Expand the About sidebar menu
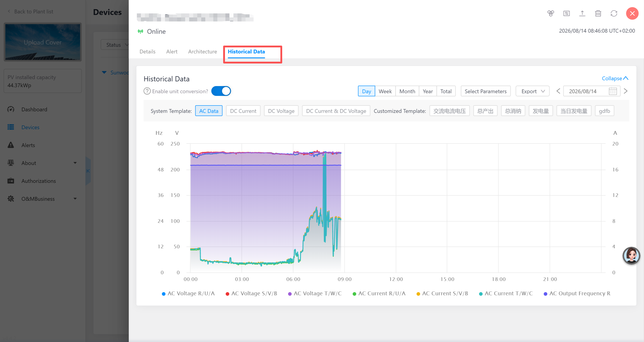This screenshot has height=342, width=644. [x=75, y=163]
